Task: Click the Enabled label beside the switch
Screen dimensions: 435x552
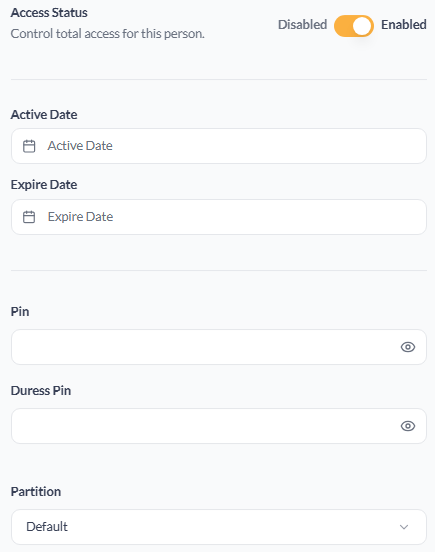Action: click(404, 25)
